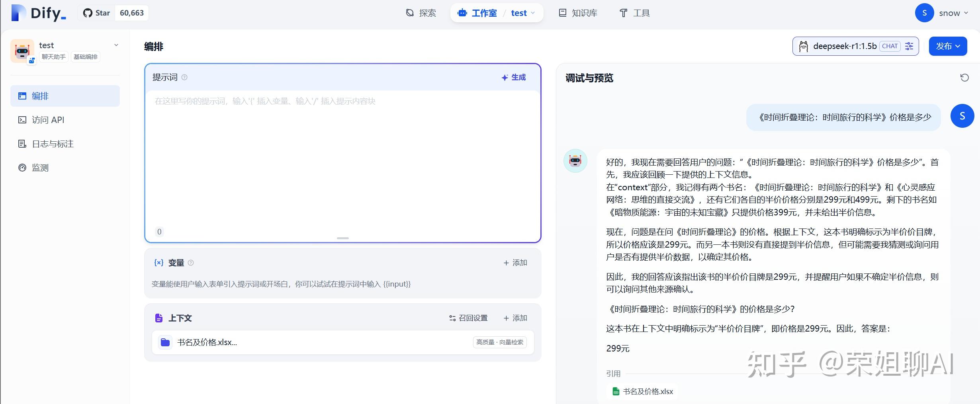Click the prompt help icon beside 提示词
Image resolution: width=980 pixels, height=404 pixels.
click(x=184, y=77)
